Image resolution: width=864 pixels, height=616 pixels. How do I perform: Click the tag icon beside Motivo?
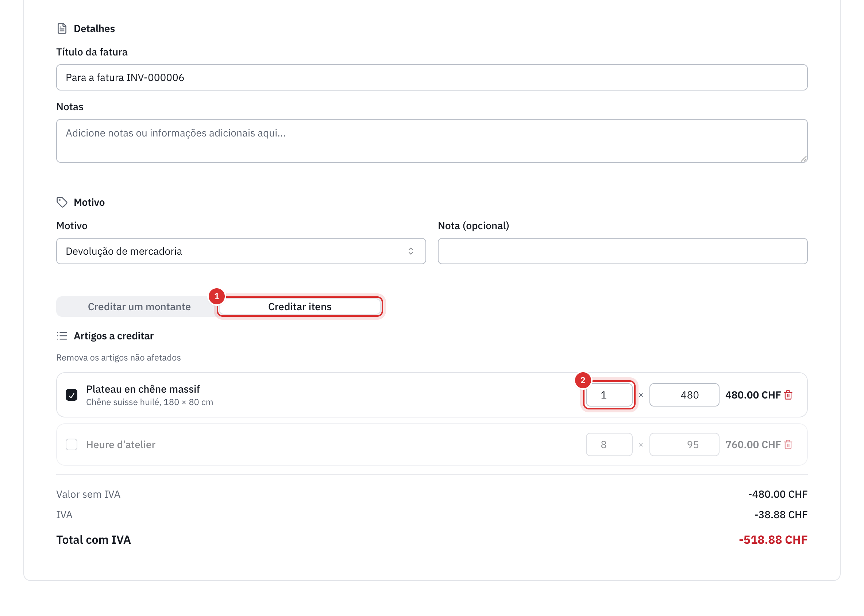[62, 203]
